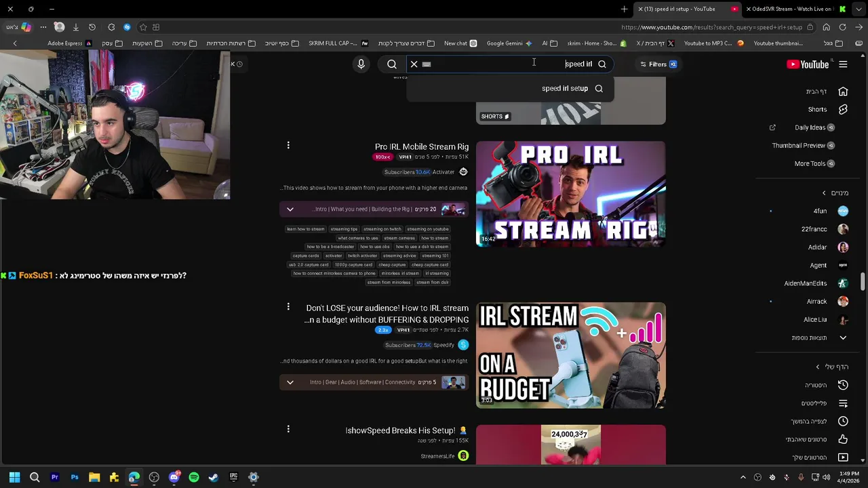Screen dimensions: 868x488
Task: Open Shorts in the sidebar
Action: pos(827,110)
